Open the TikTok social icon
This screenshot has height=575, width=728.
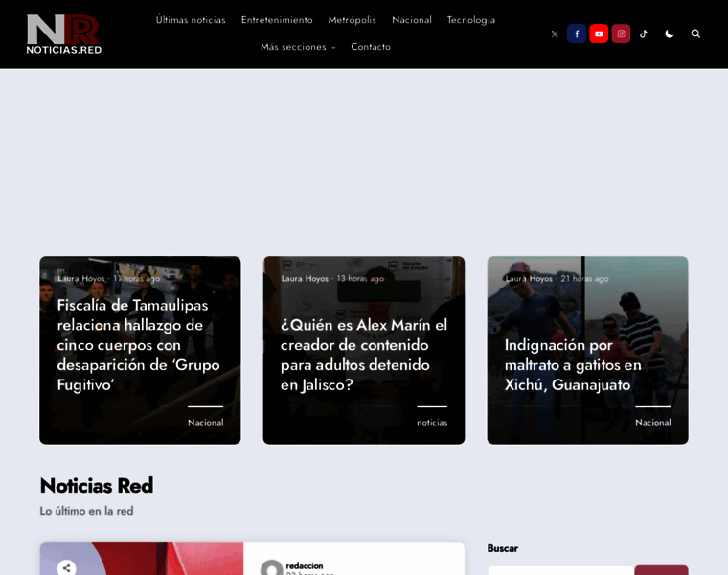[x=644, y=34]
